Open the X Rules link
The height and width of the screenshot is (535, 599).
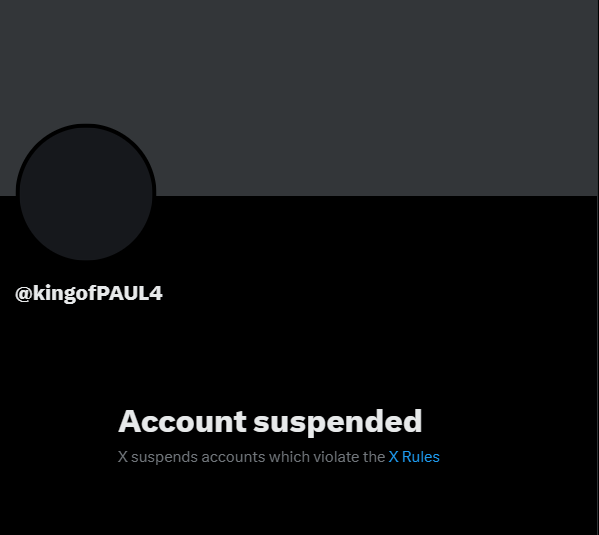(x=414, y=457)
